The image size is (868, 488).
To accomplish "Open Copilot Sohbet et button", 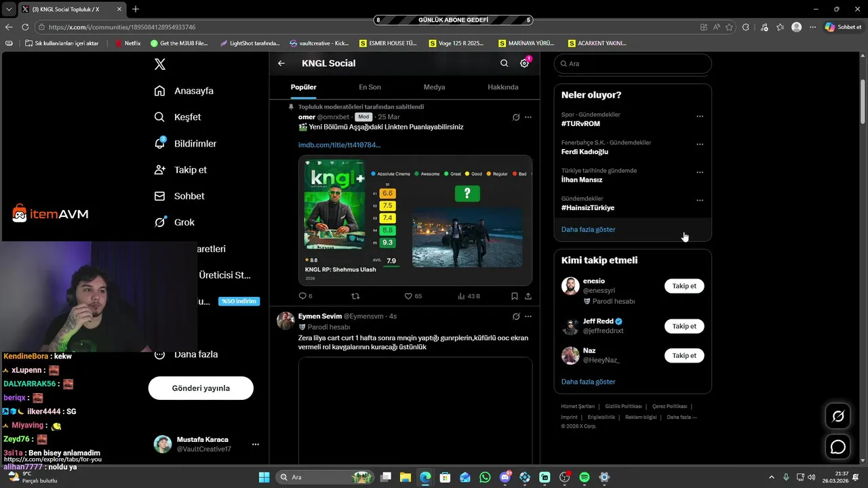I will 843,27.
